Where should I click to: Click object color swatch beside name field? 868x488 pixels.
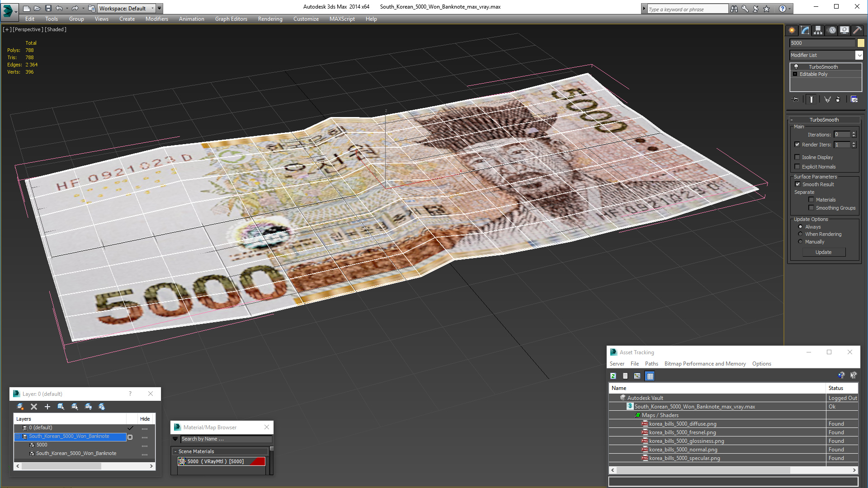[x=861, y=43]
